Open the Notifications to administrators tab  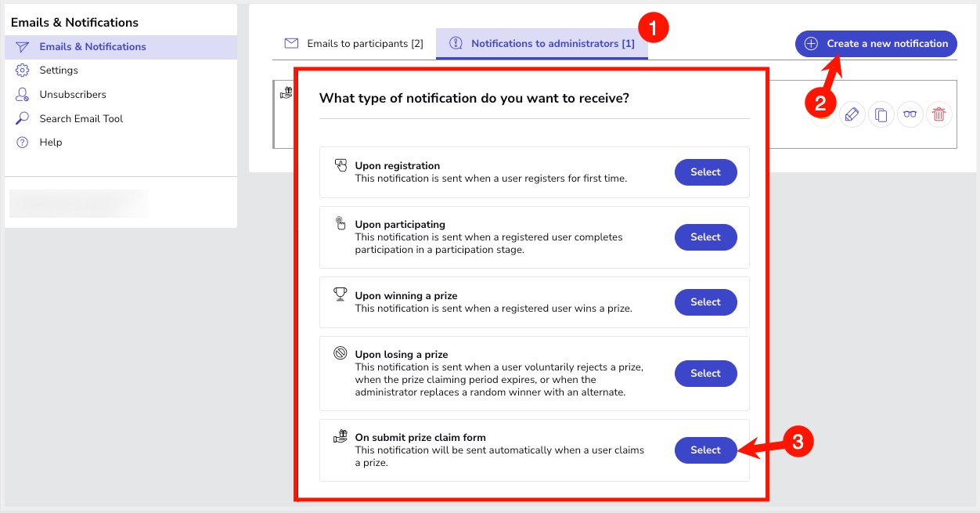click(552, 44)
